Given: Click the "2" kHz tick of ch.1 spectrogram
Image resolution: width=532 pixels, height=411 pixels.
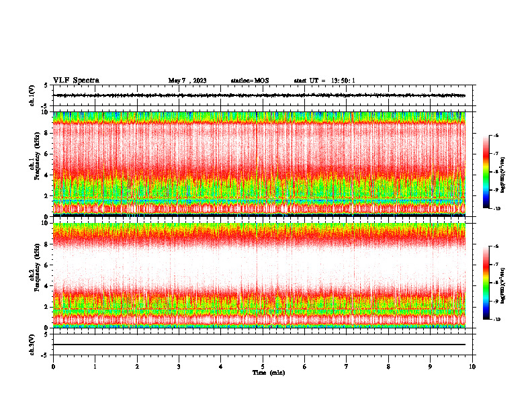Looking at the screenshot, I should coord(46,195).
